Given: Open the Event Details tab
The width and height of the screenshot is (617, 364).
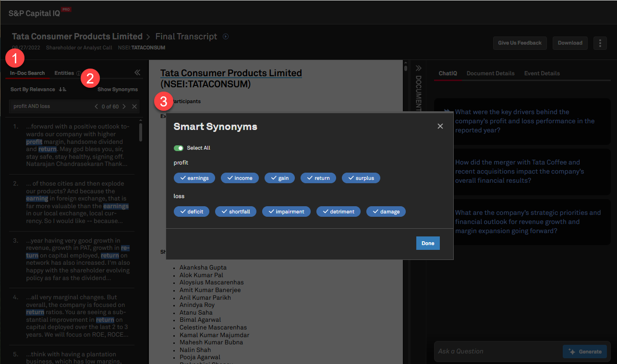Looking at the screenshot, I should [x=542, y=73].
